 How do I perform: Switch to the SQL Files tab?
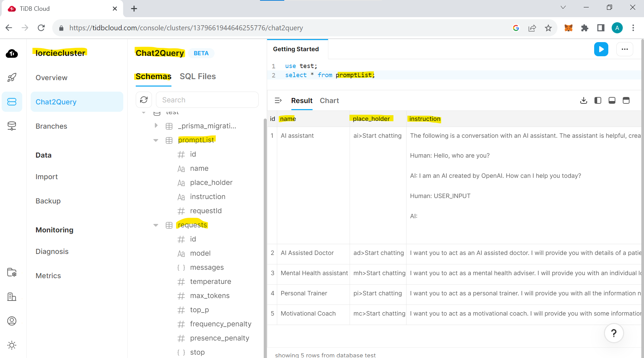pos(198,76)
